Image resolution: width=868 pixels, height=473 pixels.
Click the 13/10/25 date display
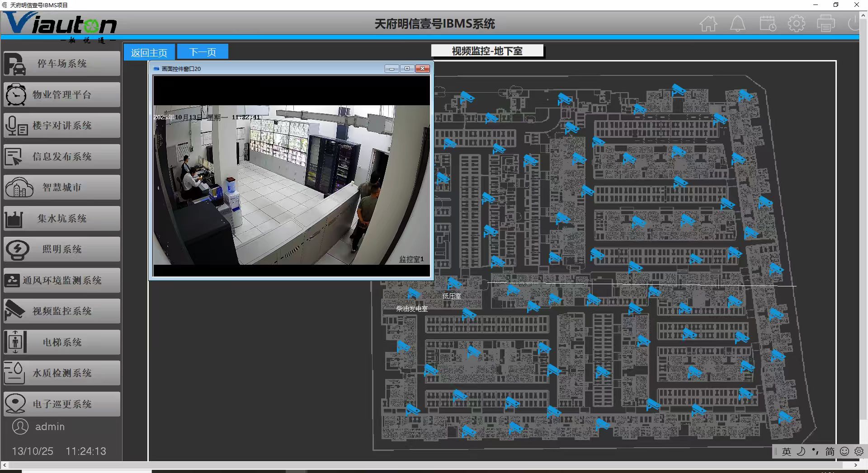point(33,451)
